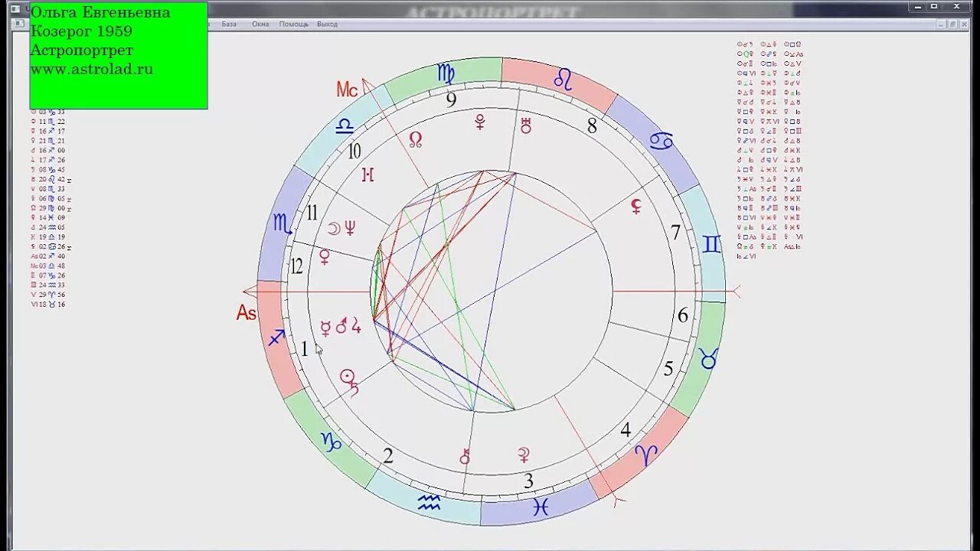The image size is (980, 551).
Task: Click the Neptune glyph beside the Moon
Action: click(x=350, y=227)
